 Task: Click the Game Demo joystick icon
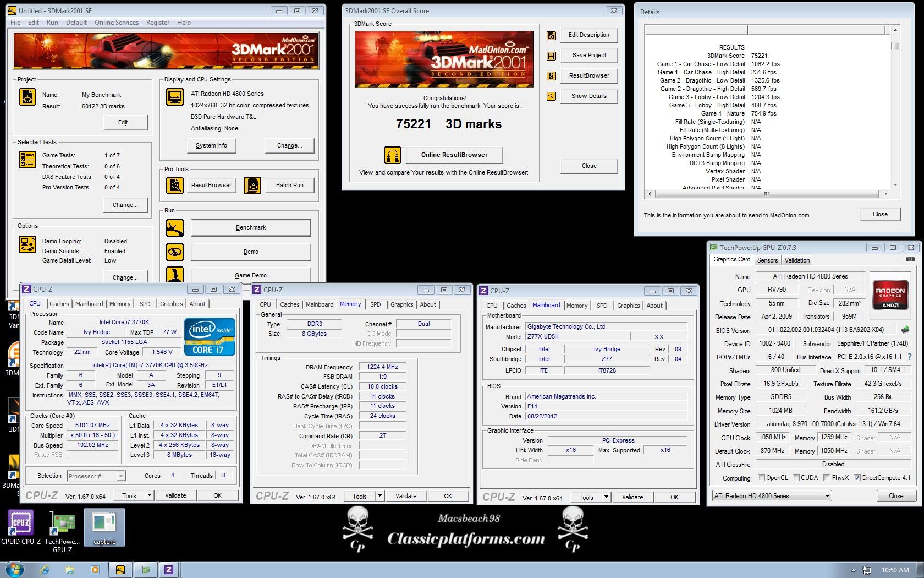click(175, 274)
